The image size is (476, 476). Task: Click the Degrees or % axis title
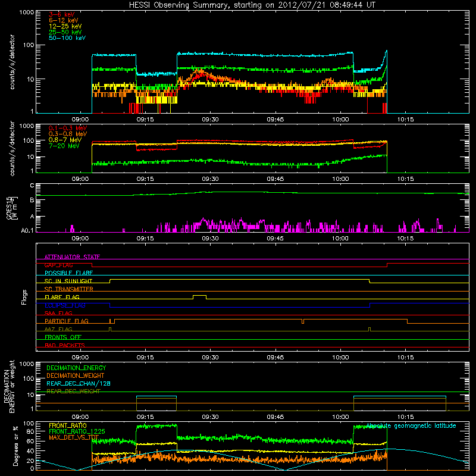point(15,446)
